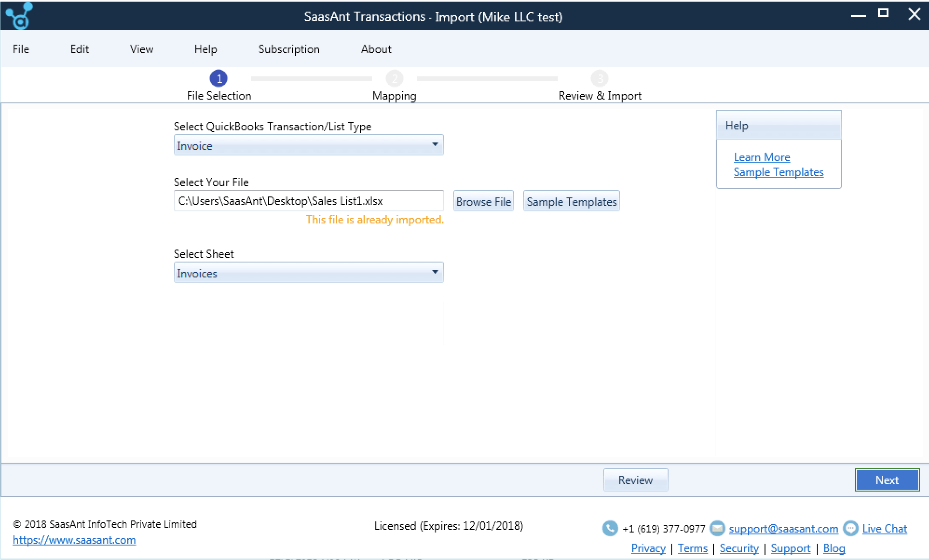
Task: Click the phone icon near the support number
Action: (611, 528)
